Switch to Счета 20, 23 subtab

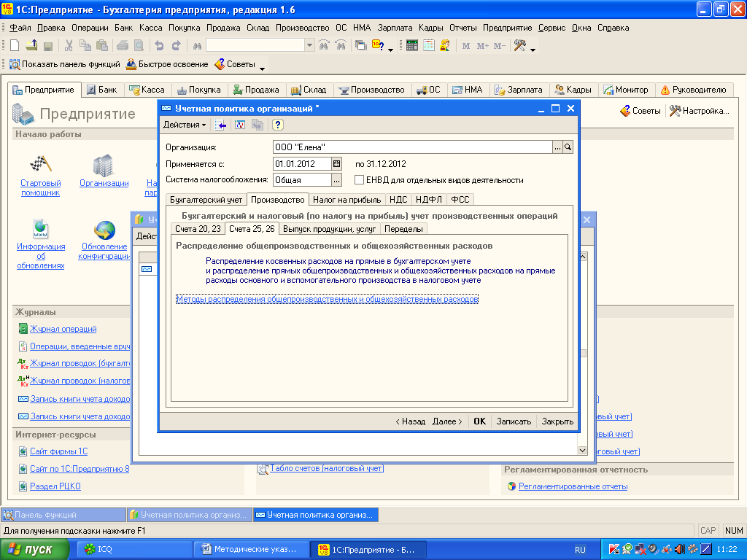[198, 229]
